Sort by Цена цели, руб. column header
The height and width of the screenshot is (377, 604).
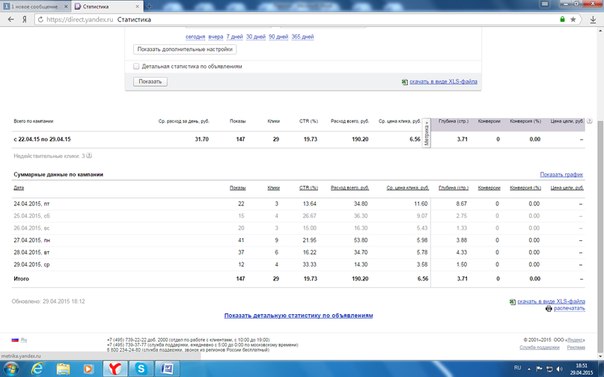(567, 188)
